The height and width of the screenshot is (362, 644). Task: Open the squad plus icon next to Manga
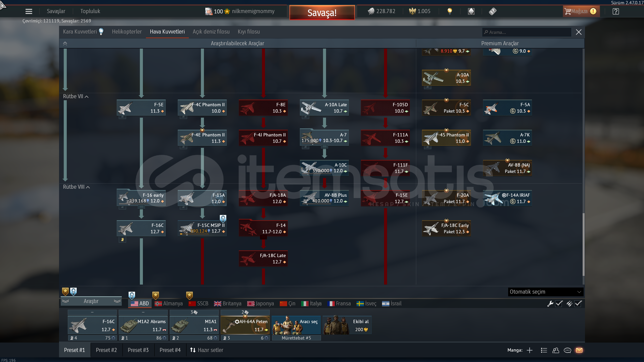[x=530, y=350]
